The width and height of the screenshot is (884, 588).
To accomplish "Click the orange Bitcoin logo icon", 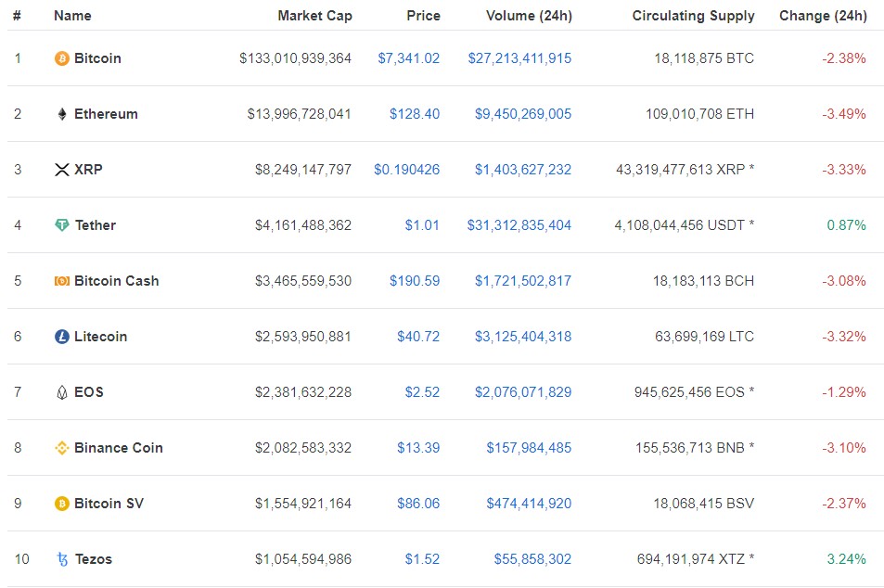I will (x=61, y=58).
